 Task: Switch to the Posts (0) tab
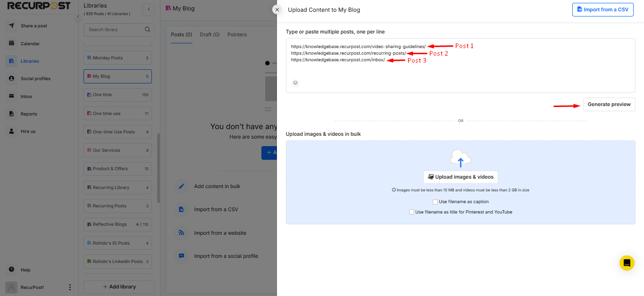click(182, 34)
